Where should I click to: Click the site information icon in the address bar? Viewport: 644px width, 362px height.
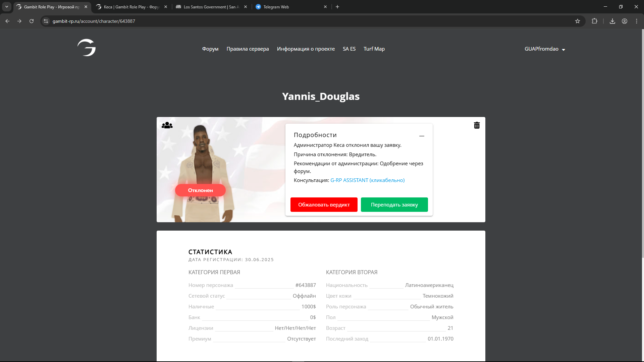(46, 21)
